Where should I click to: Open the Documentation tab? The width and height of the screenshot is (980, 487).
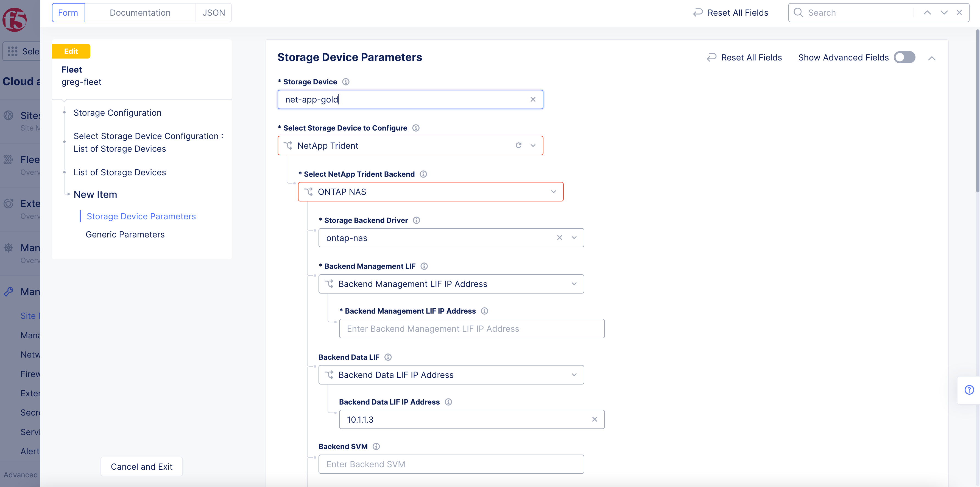(139, 12)
